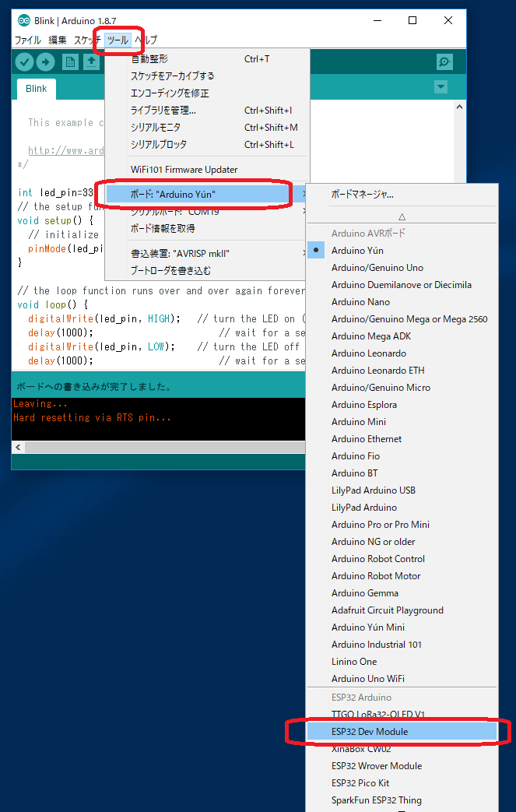
Task: Select Arduino Leonardo board
Action: coord(402,353)
